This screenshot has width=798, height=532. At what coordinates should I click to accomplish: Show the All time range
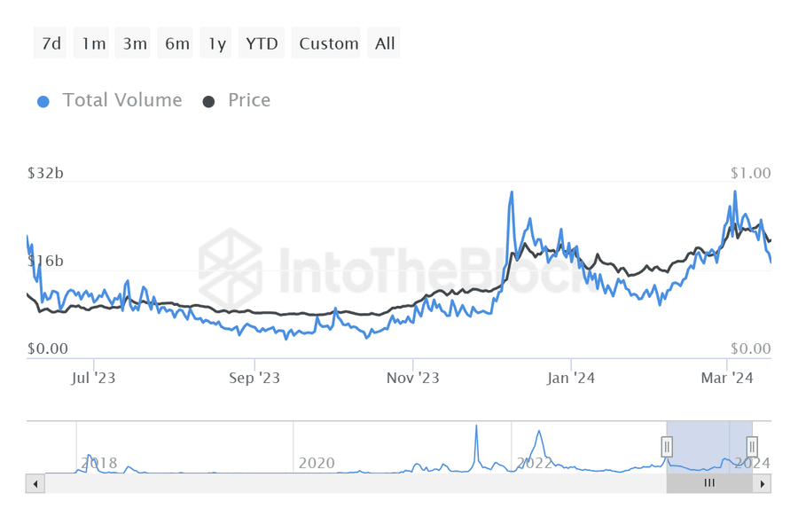coord(383,43)
